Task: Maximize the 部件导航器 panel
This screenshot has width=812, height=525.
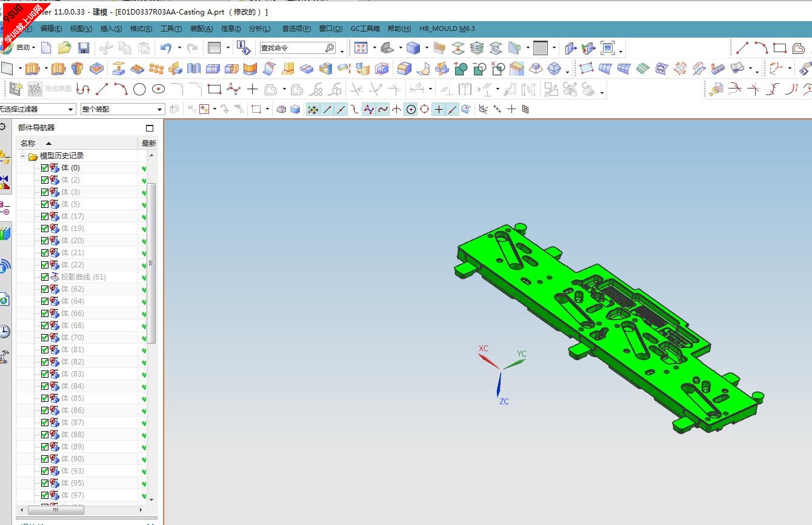Action: pyautogui.click(x=150, y=128)
